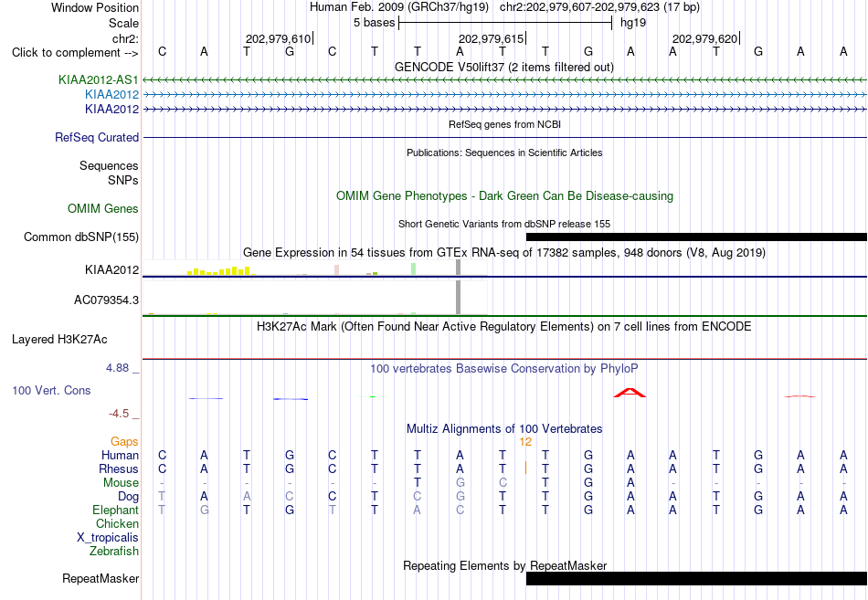Open Short Genetic Variants dbSNP release 155 title
Screen dimensions: 868x600
point(504,224)
